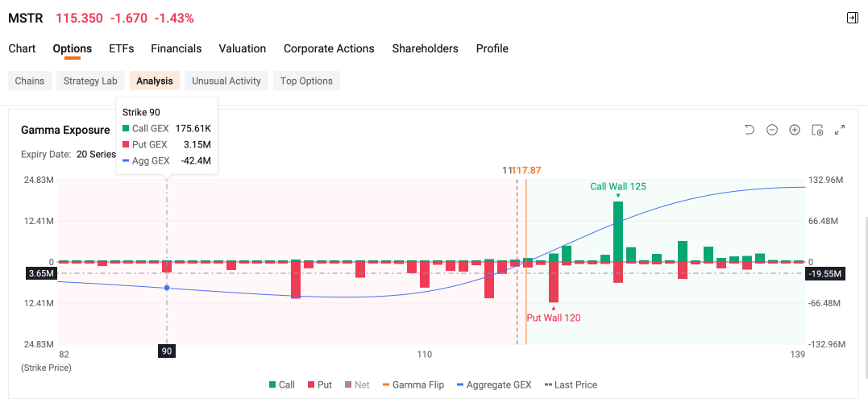Toggle the Aggregate GEX legend line

click(x=494, y=384)
